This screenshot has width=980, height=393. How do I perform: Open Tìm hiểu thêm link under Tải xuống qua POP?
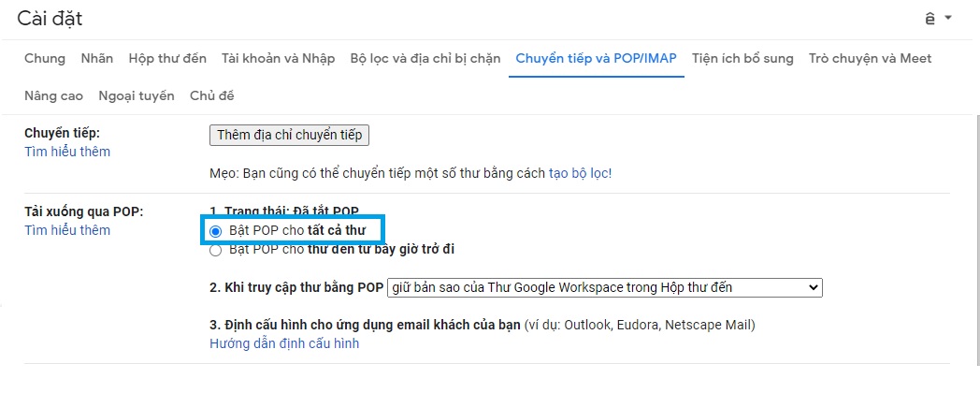67,230
